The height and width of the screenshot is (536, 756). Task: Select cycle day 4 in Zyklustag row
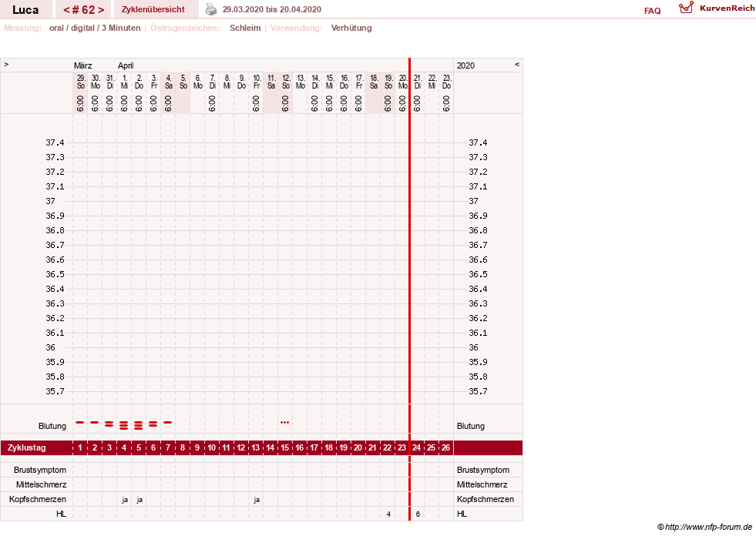[124, 447]
